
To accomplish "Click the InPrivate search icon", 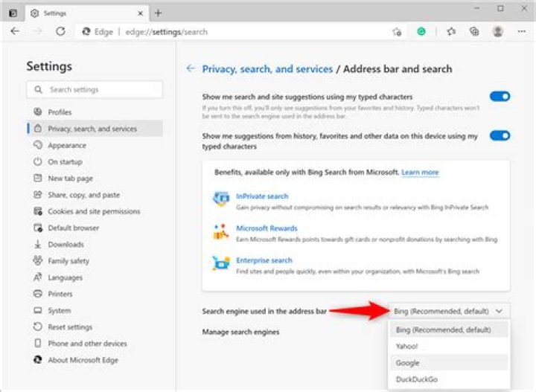I will (221, 199).
